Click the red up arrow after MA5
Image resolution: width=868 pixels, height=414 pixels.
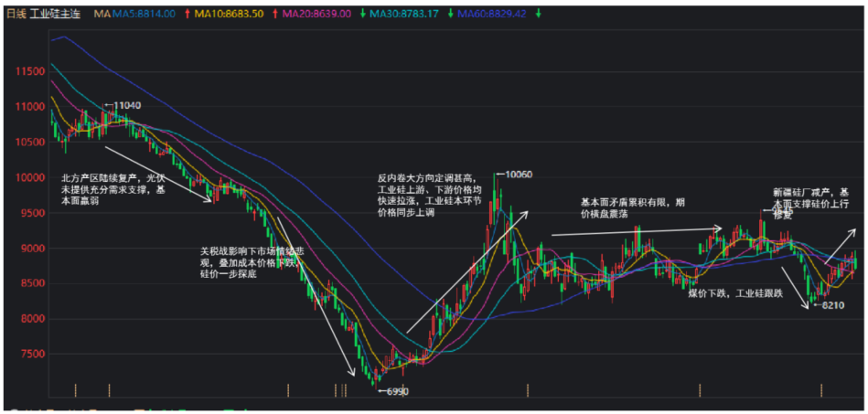tap(188, 15)
